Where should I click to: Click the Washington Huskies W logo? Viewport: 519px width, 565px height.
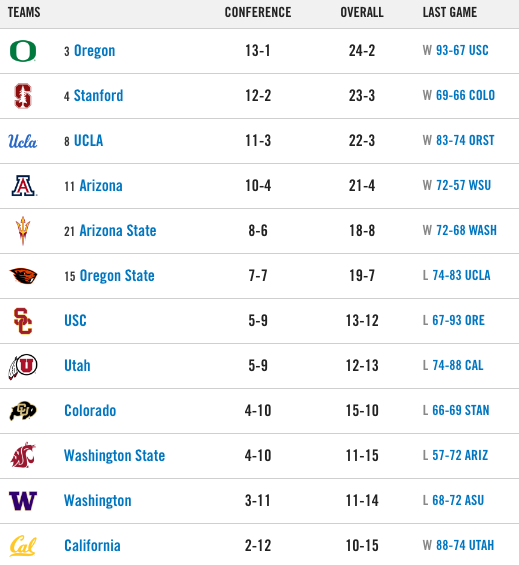[x=23, y=501]
